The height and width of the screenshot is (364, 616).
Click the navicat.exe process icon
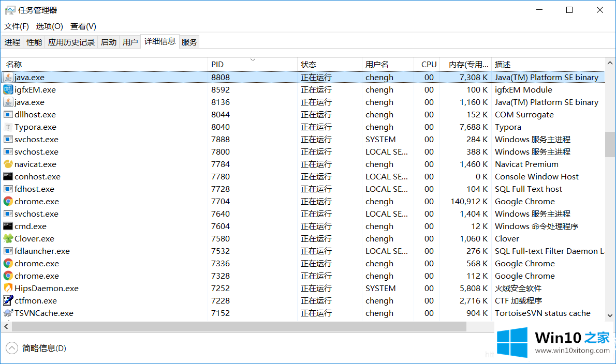coord(8,164)
